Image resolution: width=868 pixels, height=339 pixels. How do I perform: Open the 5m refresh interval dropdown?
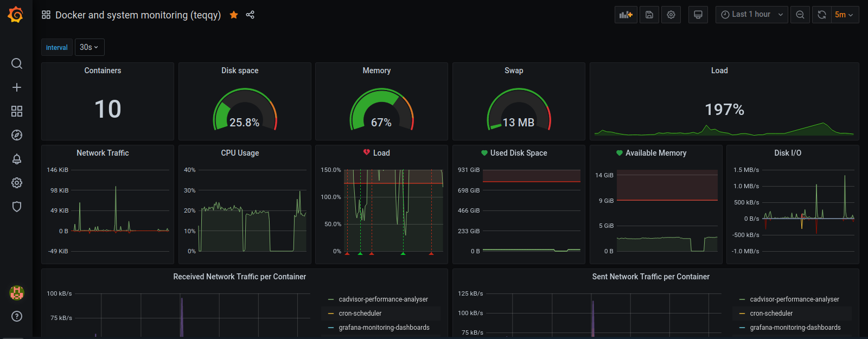[x=845, y=15]
